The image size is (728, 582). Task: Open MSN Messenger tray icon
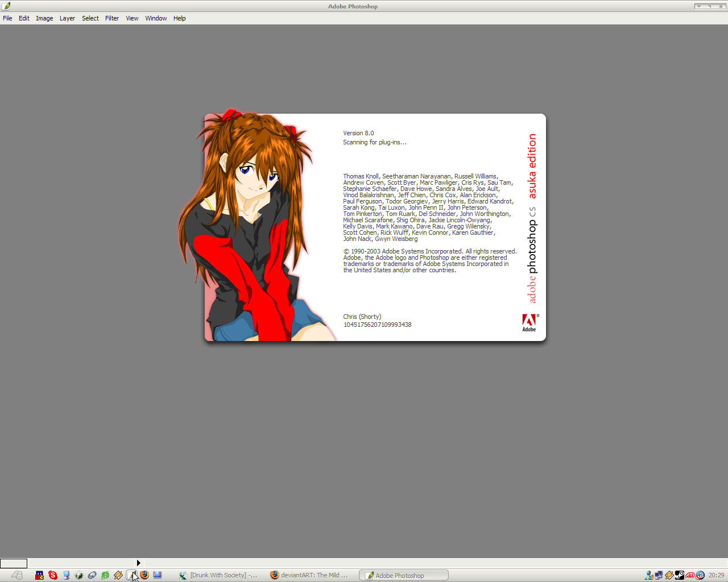point(649,575)
